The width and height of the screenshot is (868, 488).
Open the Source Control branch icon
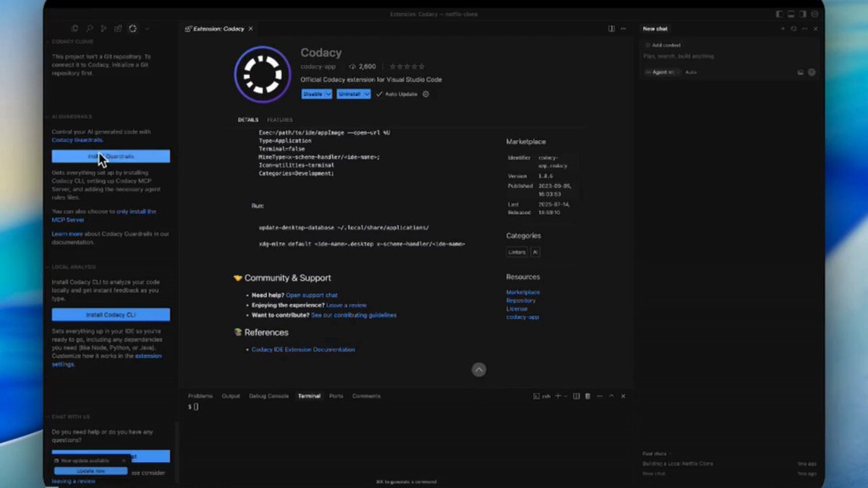pyautogui.click(x=104, y=29)
